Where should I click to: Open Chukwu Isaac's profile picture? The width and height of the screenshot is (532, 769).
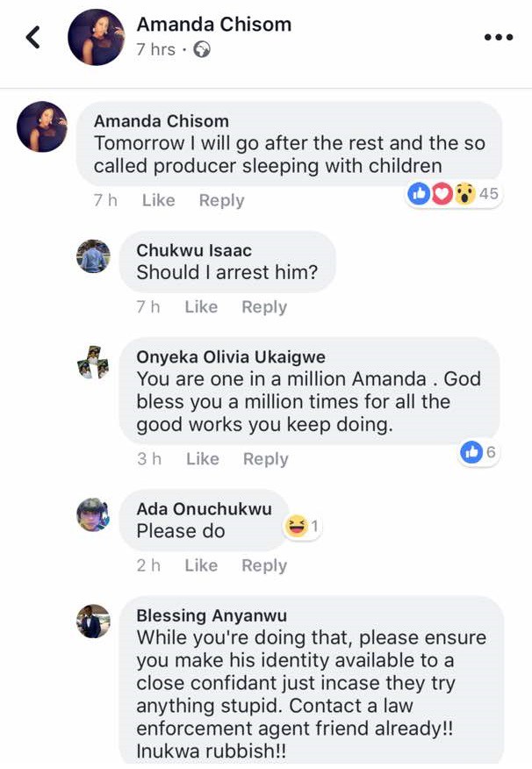pyautogui.click(x=93, y=255)
